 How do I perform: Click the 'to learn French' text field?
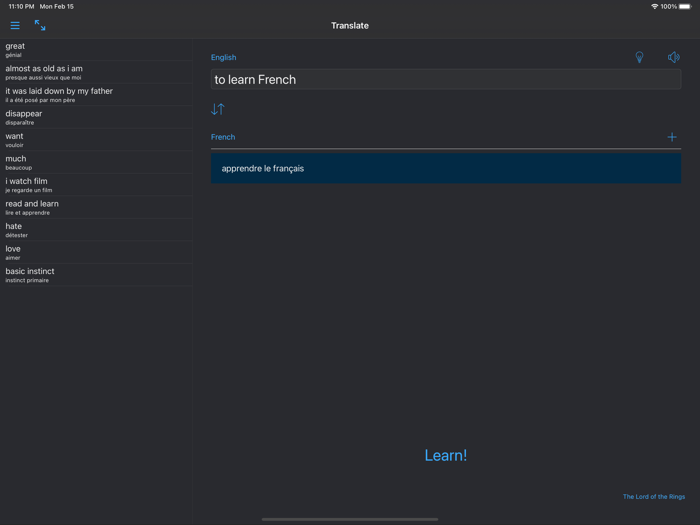tap(445, 80)
